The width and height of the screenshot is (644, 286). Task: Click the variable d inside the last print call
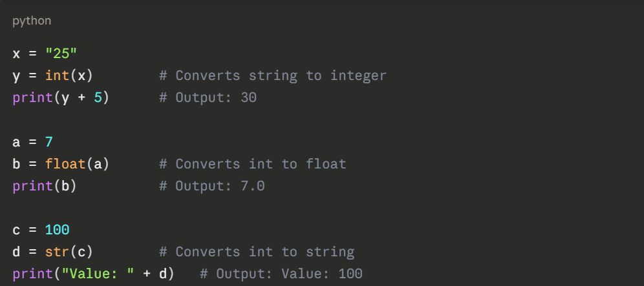163,274
